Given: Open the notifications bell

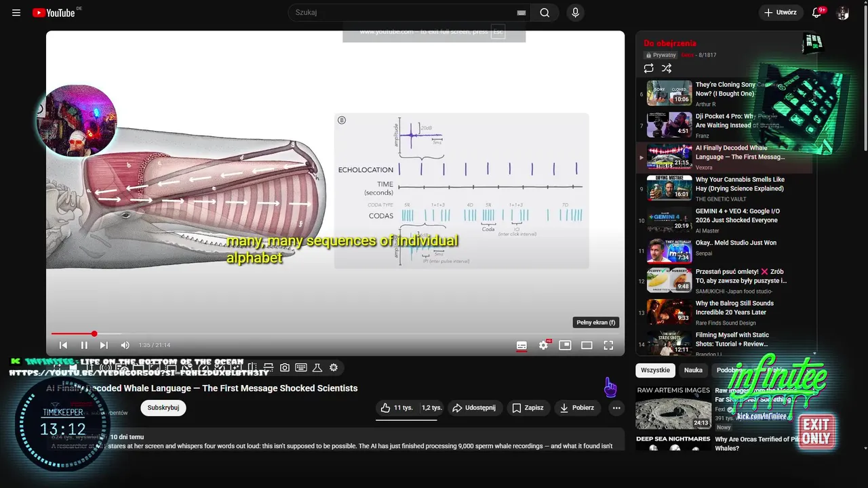Looking at the screenshot, I should pos(817,13).
